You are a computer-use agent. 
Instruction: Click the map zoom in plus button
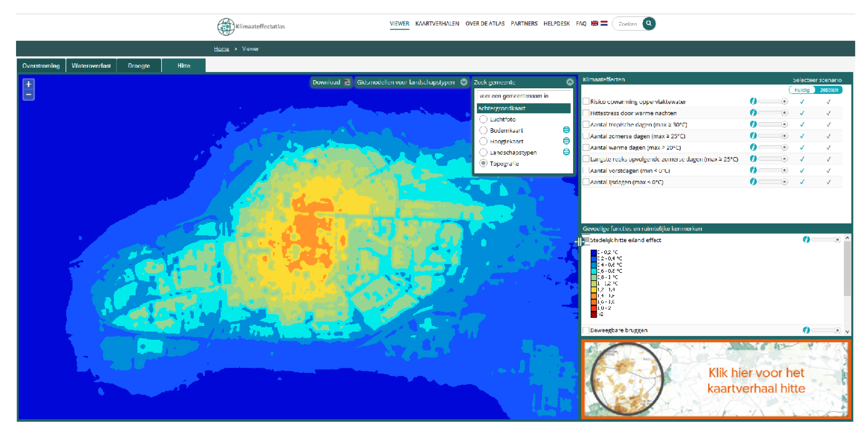[29, 84]
